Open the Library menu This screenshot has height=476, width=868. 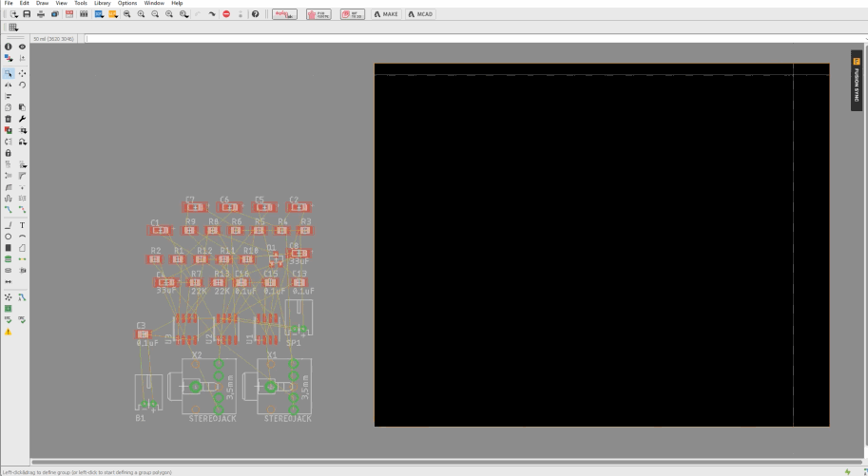(102, 4)
